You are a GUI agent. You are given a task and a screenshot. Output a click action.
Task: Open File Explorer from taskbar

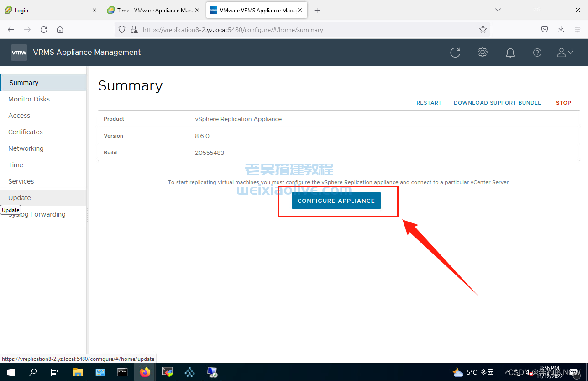(x=78, y=372)
